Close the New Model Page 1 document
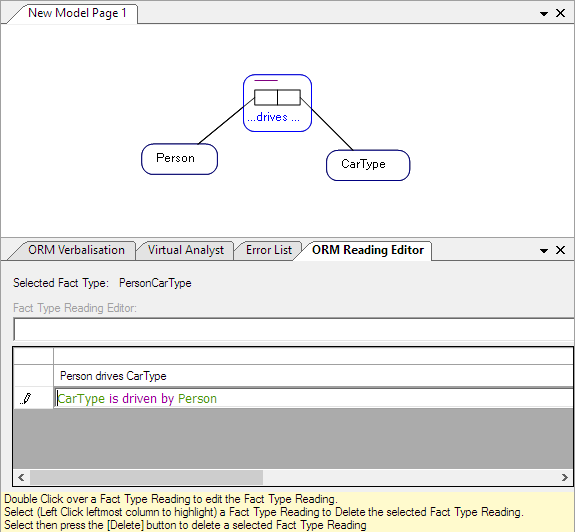 560,13
